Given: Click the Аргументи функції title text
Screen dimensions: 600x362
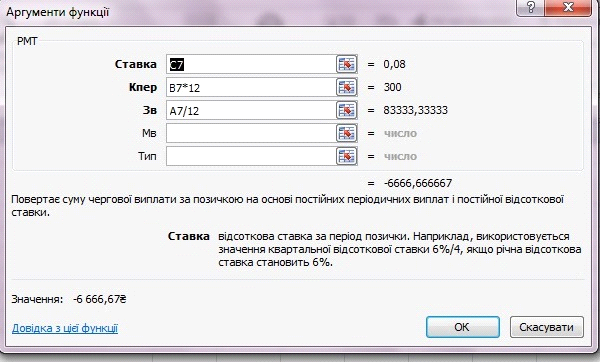Looking at the screenshot, I should [x=58, y=12].
